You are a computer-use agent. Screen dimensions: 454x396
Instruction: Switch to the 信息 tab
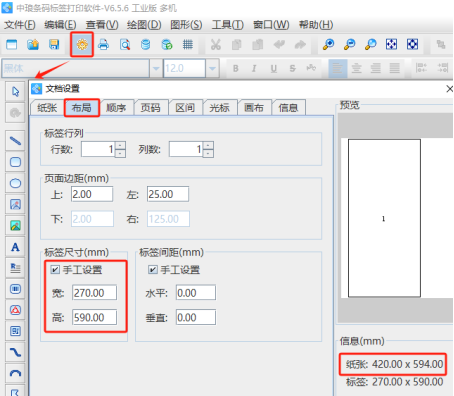[x=288, y=108]
